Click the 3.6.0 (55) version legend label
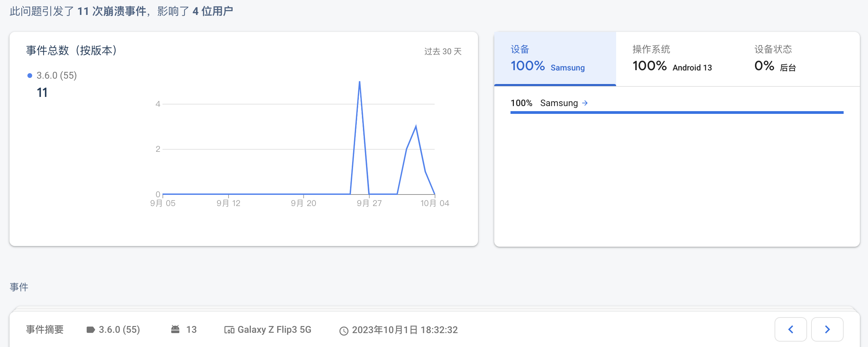Viewport: 868px width, 347px height. pos(57,76)
